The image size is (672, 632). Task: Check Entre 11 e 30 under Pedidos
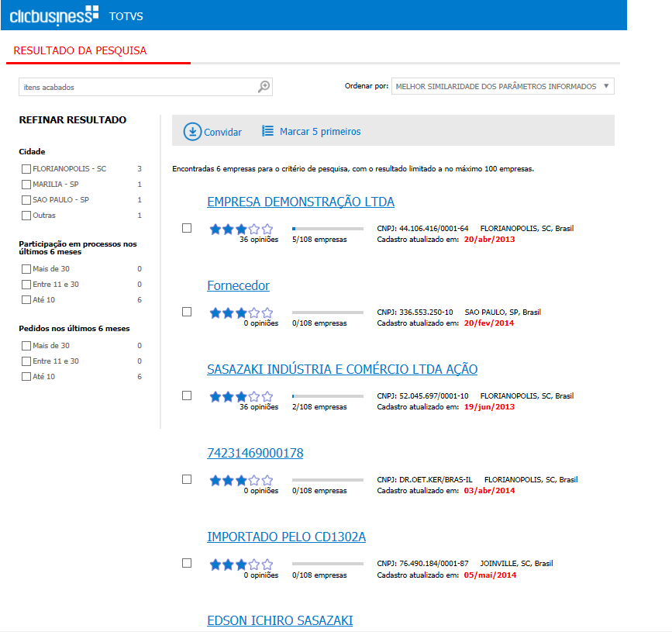(26, 361)
